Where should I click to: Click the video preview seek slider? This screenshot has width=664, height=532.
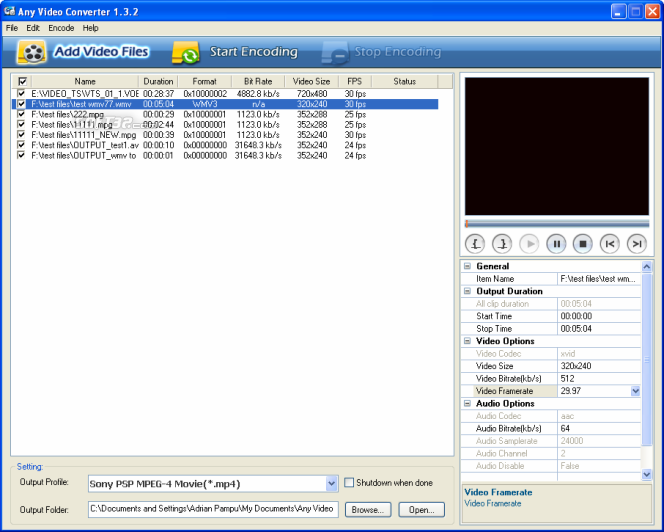pyautogui.click(x=557, y=224)
